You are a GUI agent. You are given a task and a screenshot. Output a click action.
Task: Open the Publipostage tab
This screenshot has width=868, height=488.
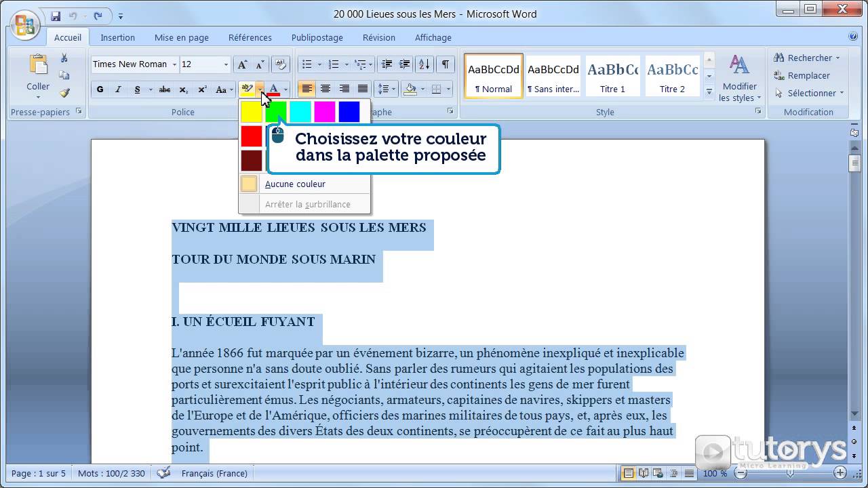pos(317,37)
